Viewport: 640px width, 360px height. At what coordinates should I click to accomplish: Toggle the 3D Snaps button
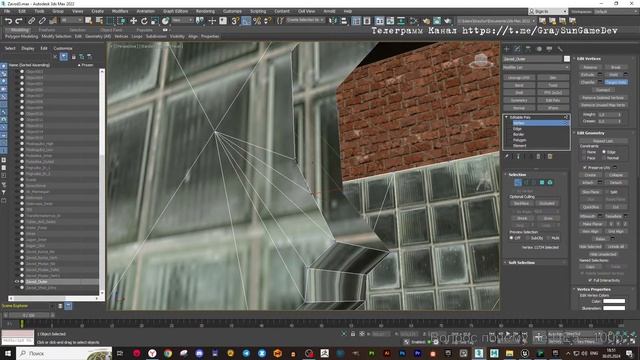235,20
